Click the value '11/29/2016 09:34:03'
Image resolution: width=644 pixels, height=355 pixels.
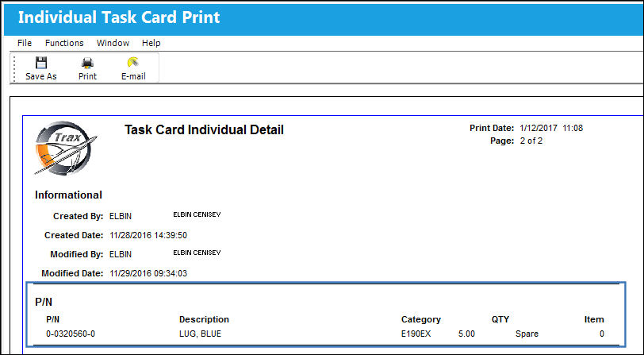pyautogui.click(x=148, y=273)
